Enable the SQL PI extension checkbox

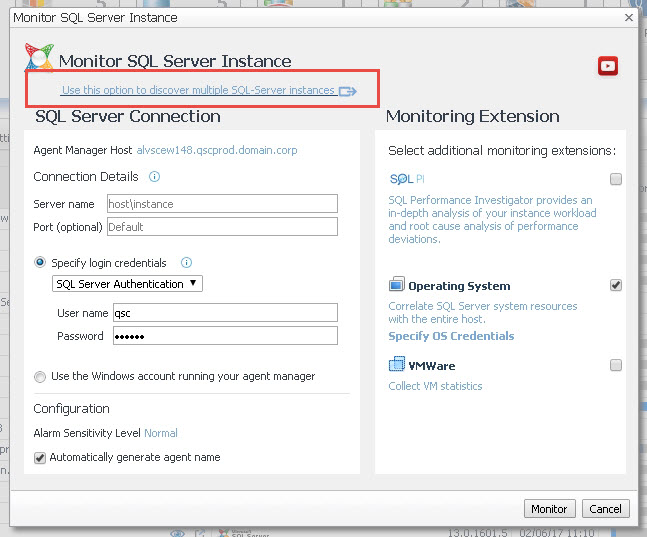616,179
